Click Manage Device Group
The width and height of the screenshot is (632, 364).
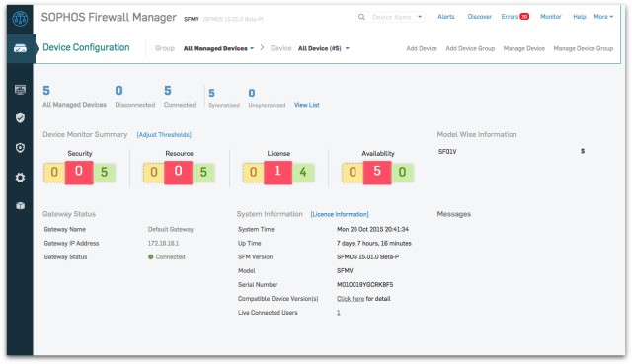584,48
